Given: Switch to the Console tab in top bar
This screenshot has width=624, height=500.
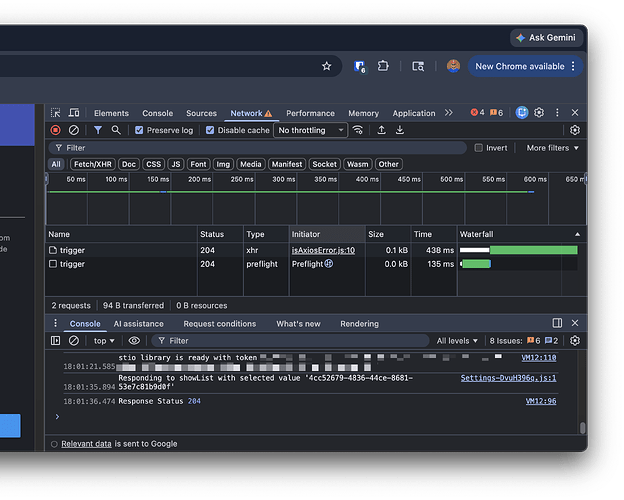Looking at the screenshot, I should coord(158,113).
